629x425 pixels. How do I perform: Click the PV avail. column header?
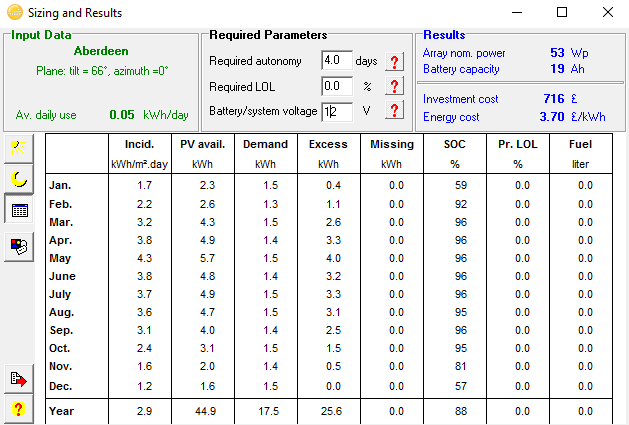coord(204,145)
